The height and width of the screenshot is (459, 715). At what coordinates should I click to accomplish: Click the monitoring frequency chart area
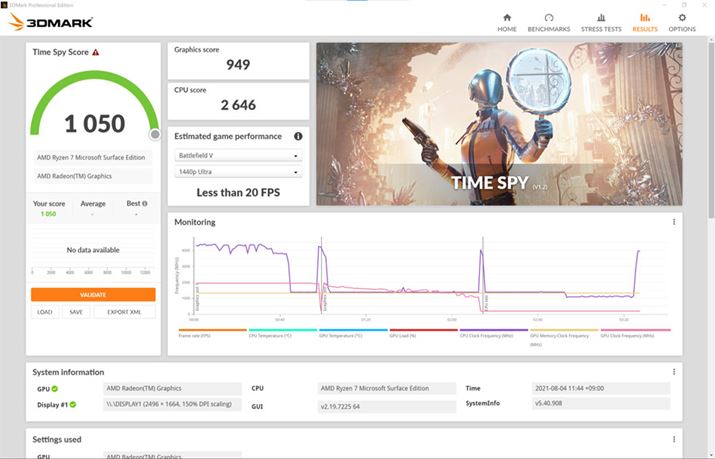(x=429, y=276)
